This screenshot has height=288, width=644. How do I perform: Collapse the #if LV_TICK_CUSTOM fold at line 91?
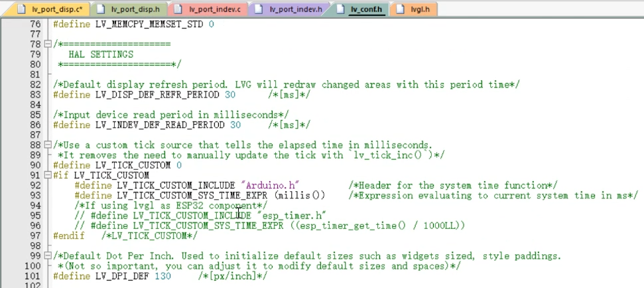48,175
